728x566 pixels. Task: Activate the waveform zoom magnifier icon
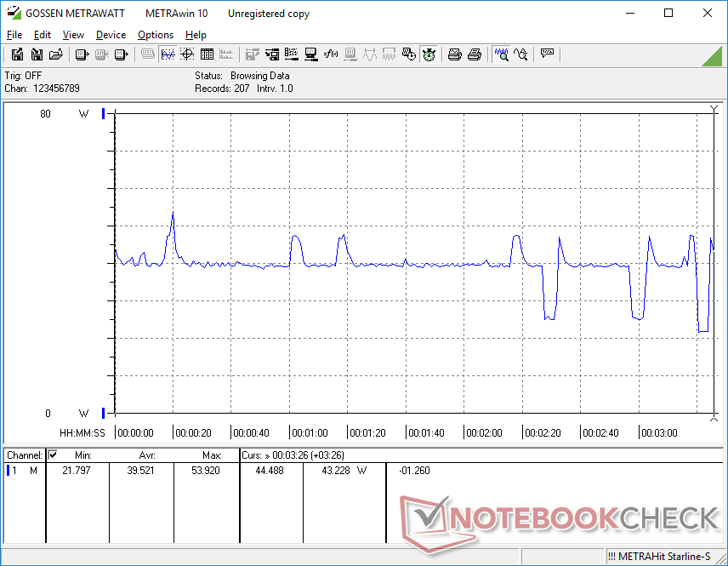(501, 54)
